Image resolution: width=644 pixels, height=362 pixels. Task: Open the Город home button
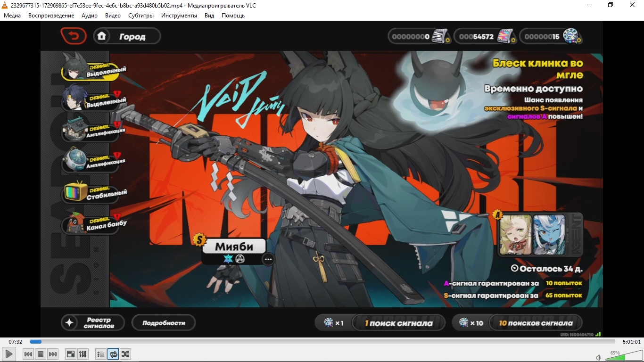(127, 36)
